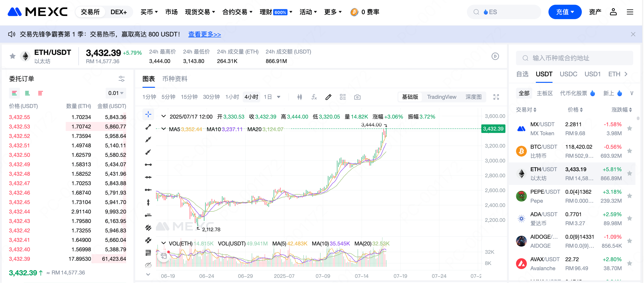
Task: Open the 0.01 price precision dropdown
Action: click(x=116, y=93)
